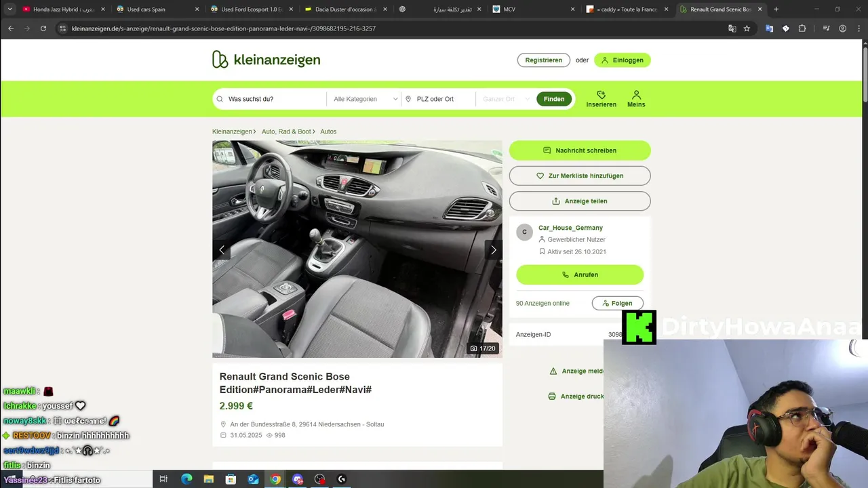Click Anzeige melden link

click(576, 371)
